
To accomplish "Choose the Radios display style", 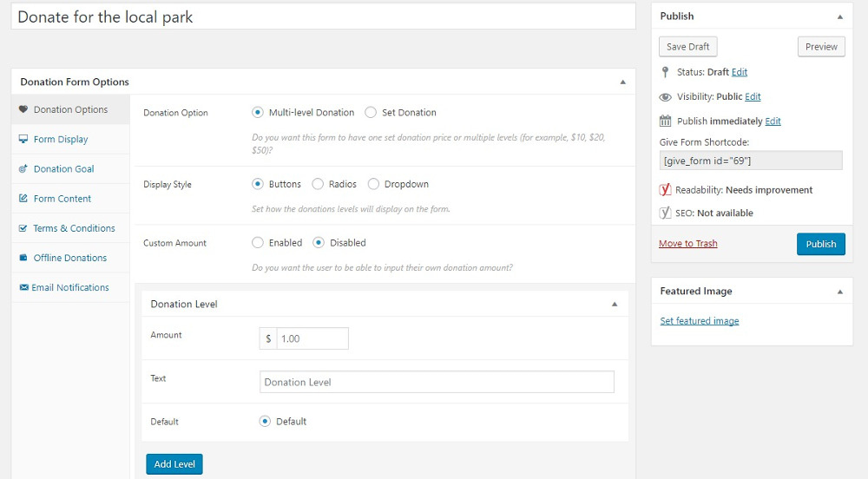I will pyautogui.click(x=318, y=184).
